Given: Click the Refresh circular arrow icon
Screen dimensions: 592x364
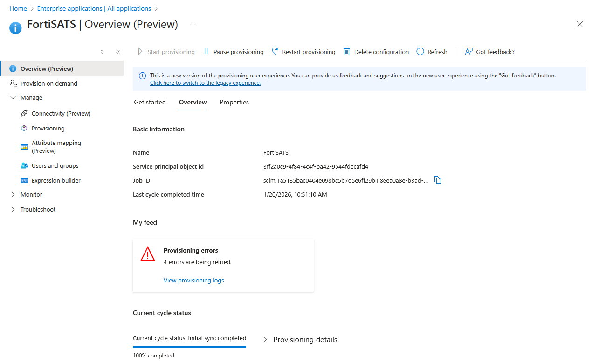Looking at the screenshot, I should pyautogui.click(x=420, y=51).
